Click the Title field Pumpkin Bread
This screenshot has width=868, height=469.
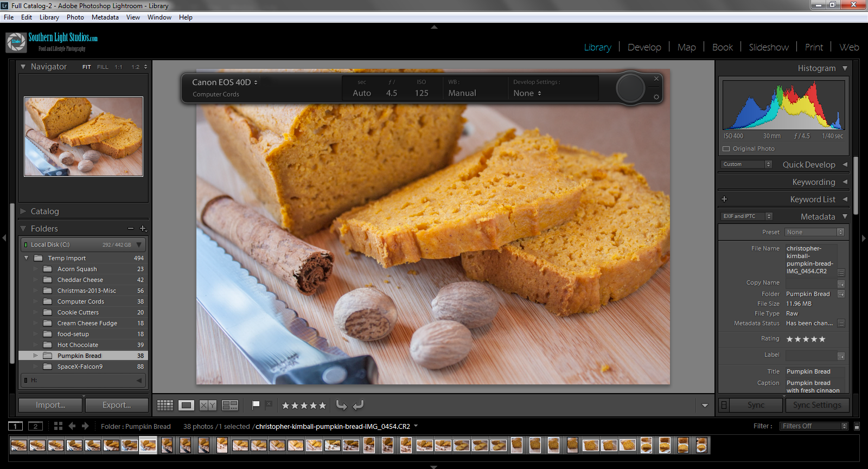click(x=815, y=371)
